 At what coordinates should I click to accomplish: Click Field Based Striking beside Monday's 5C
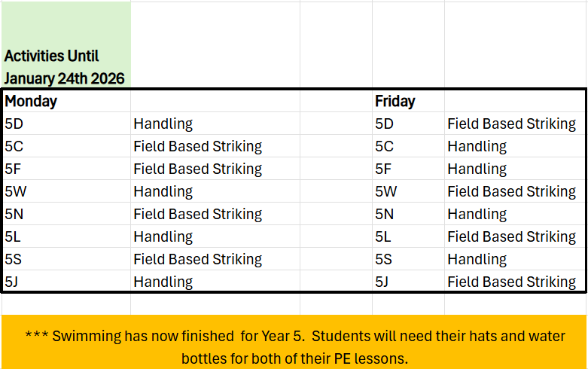[x=198, y=146]
